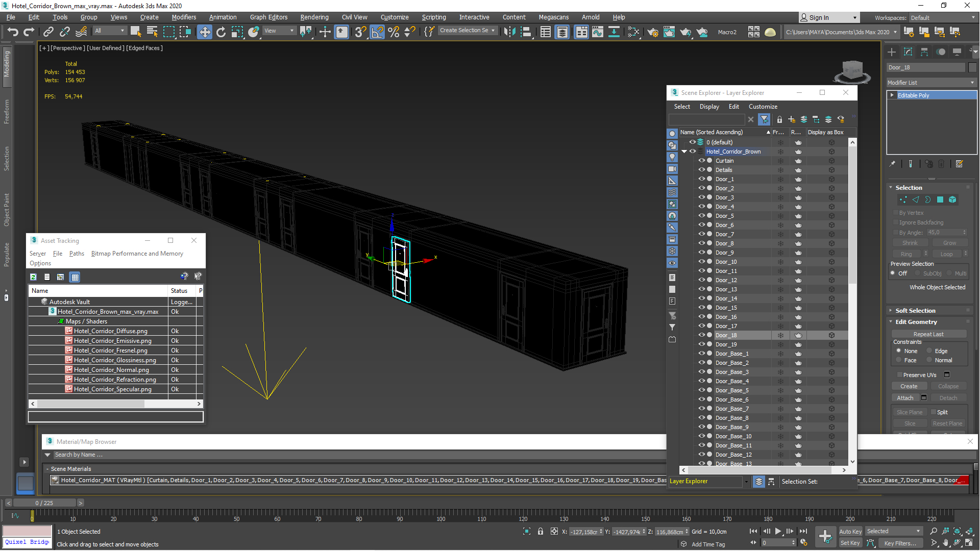
Task: Expand the Soft Selection rollout
Action: click(x=915, y=311)
